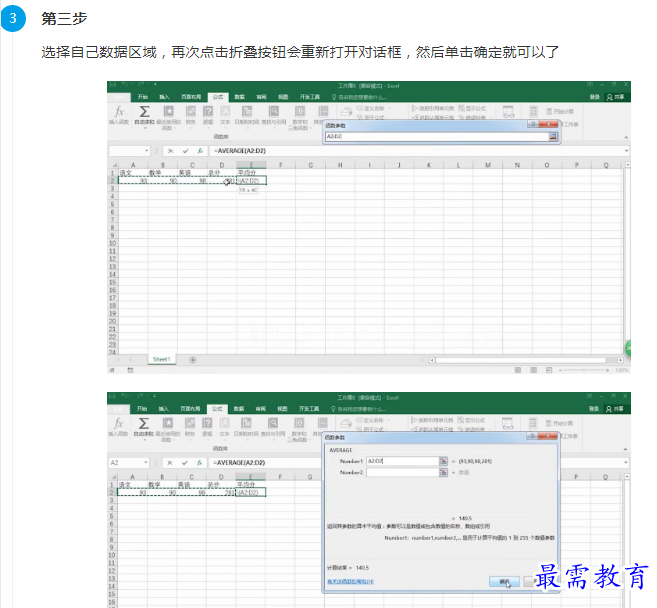The width and height of the screenshot is (657, 608).
Task: Collapse ribbon chevron in first Excel image
Action: point(626,137)
